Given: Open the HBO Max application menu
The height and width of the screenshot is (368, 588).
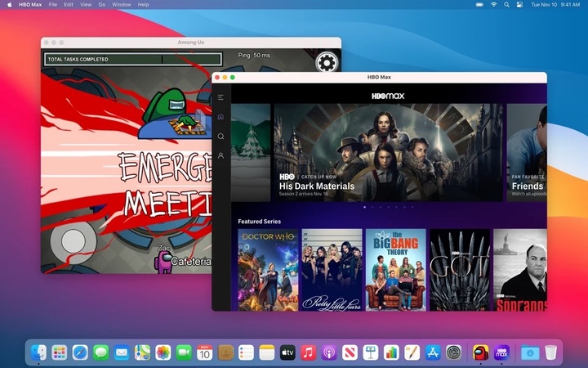Looking at the screenshot, I should tap(30, 5).
